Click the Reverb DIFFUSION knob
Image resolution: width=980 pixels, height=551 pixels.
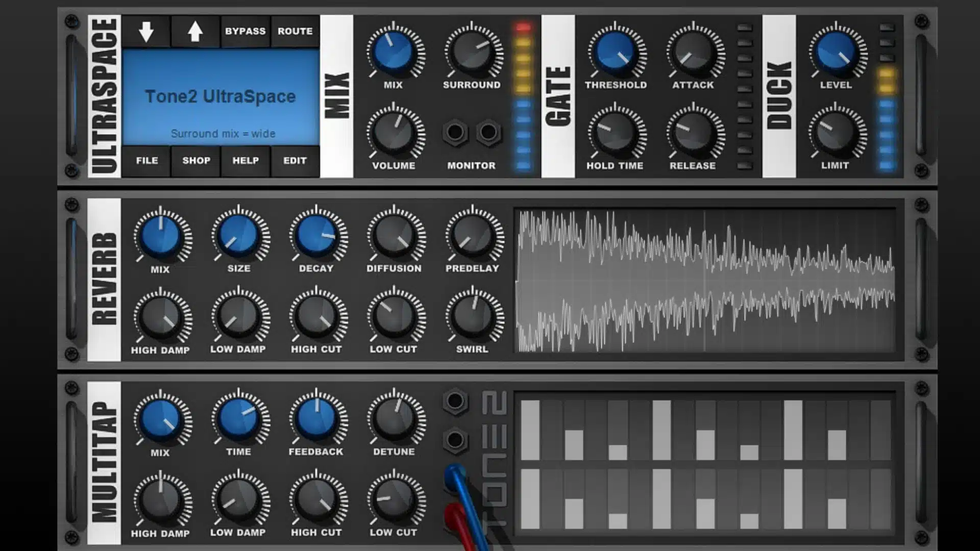click(x=395, y=236)
